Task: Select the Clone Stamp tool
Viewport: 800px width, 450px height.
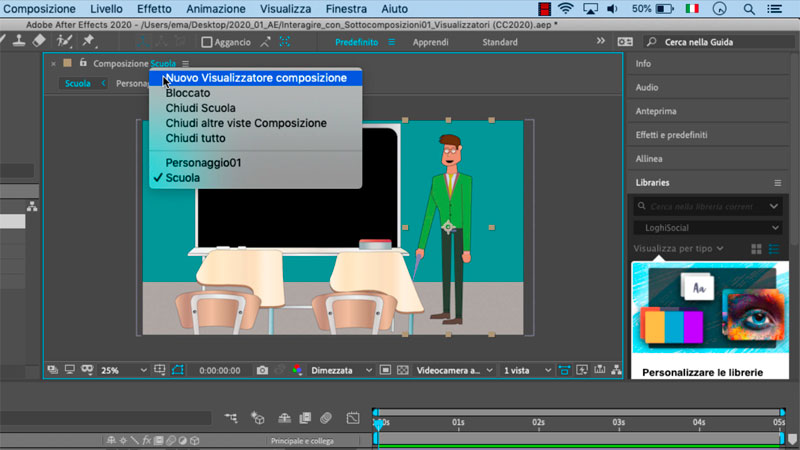Action: click(19, 41)
